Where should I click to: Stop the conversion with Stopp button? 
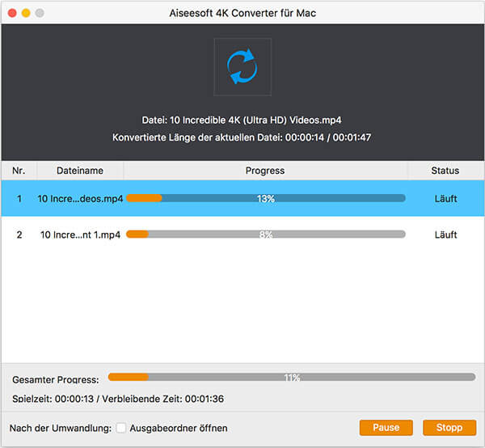click(x=449, y=428)
